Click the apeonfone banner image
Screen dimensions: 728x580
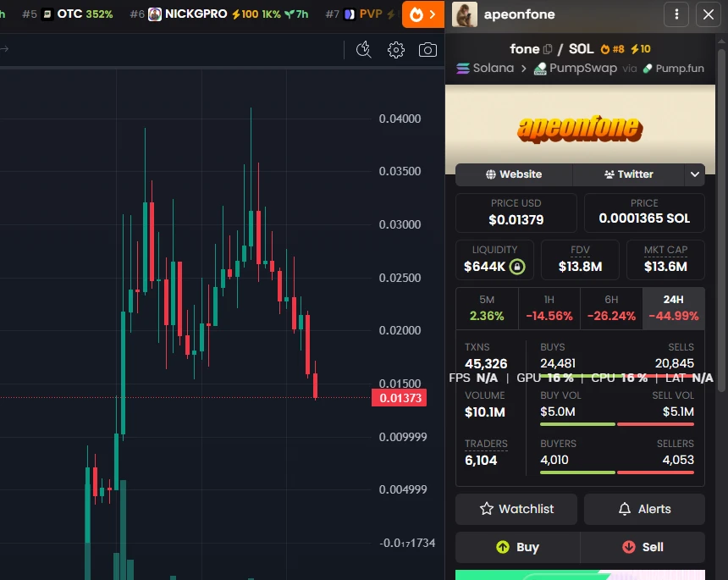click(580, 129)
